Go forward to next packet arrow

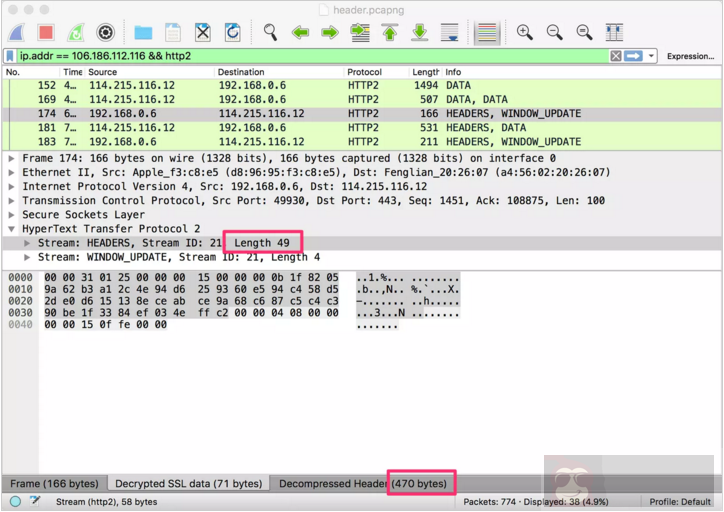[330, 33]
